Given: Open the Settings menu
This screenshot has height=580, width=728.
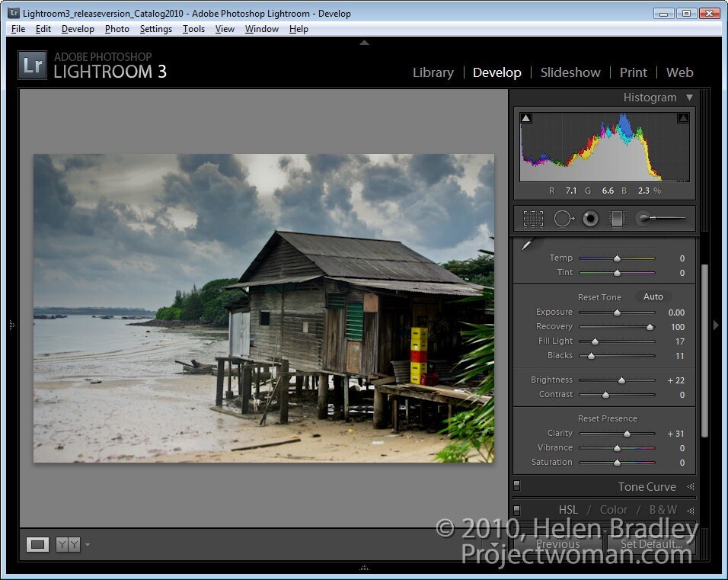Looking at the screenshot, I should click(156, 29).
